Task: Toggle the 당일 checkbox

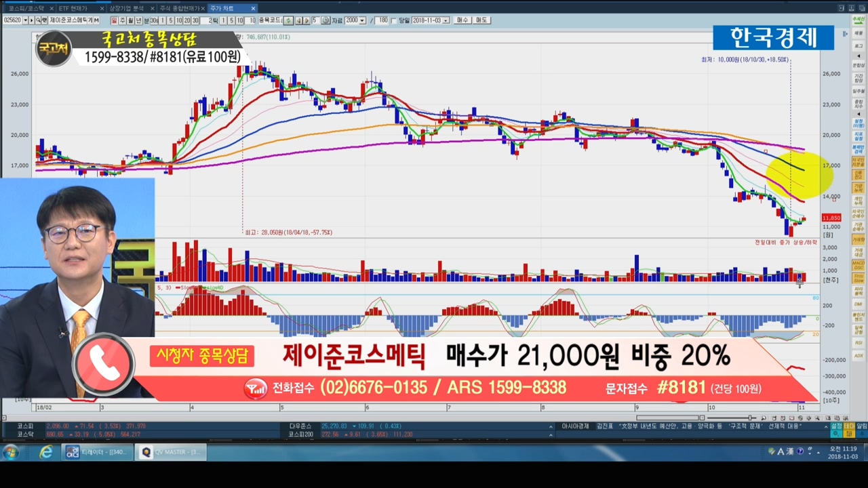Action: click(394, 20)
